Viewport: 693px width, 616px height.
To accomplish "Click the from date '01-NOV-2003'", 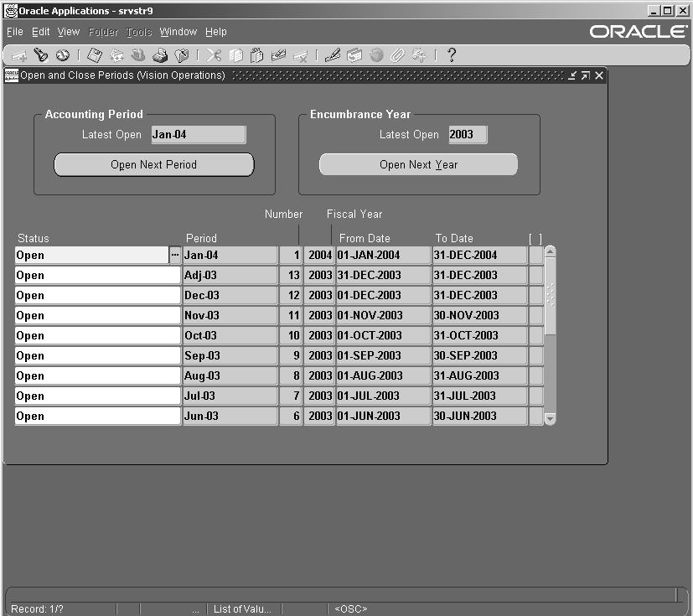I will click(383, 315).
